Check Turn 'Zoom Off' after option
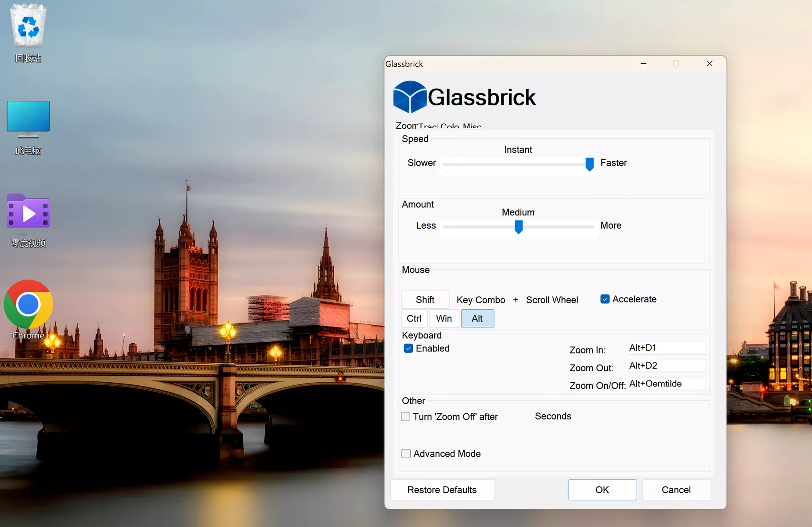The width and height of the screenshot is (812, 527). click(406, 416)
